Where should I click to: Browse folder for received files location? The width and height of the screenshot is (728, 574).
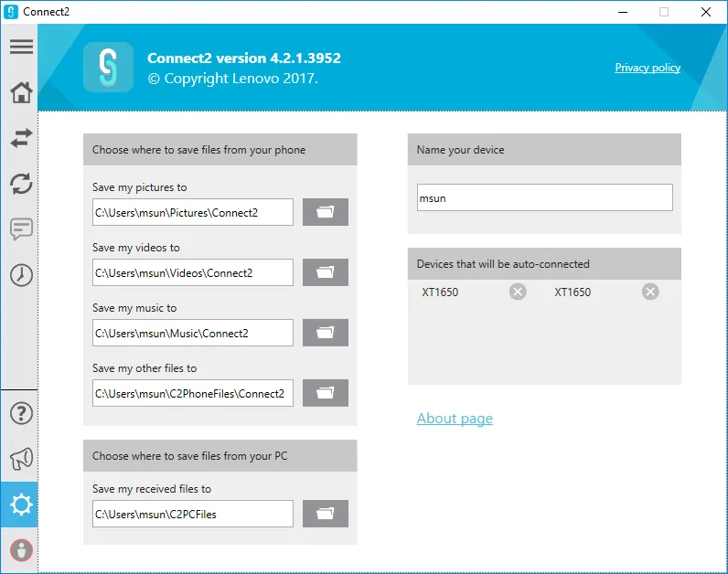point(326,514)
